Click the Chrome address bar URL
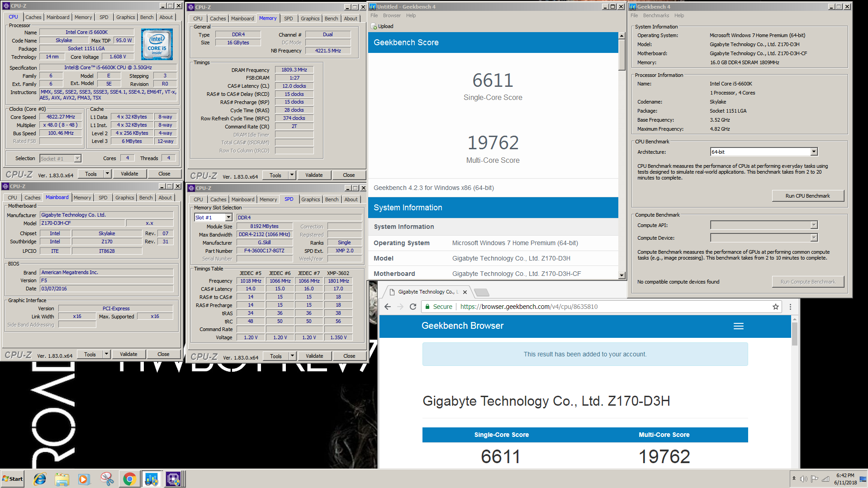 pyautogui.click(x=529, y=307)
